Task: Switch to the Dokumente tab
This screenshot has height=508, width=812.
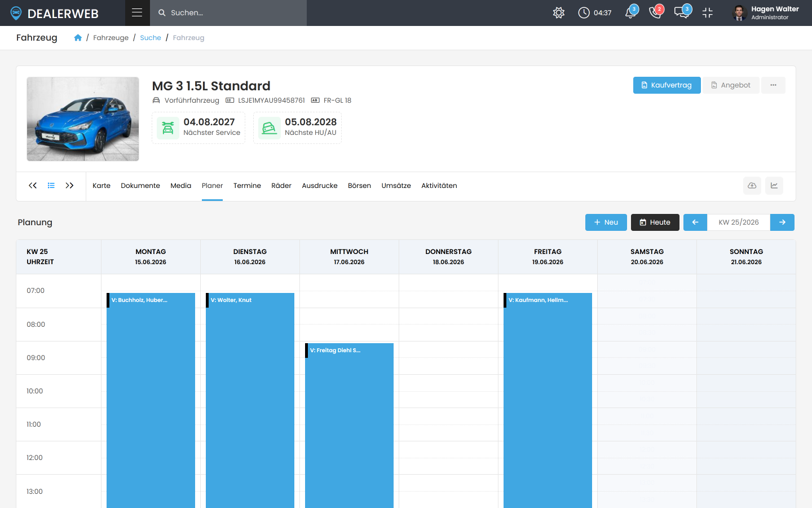Action: 140,186
